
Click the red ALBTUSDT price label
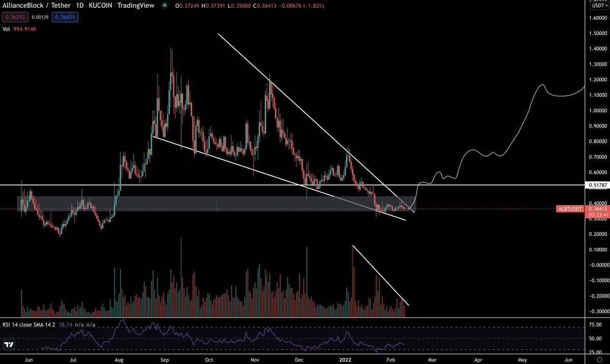click(x=570, y=209)
